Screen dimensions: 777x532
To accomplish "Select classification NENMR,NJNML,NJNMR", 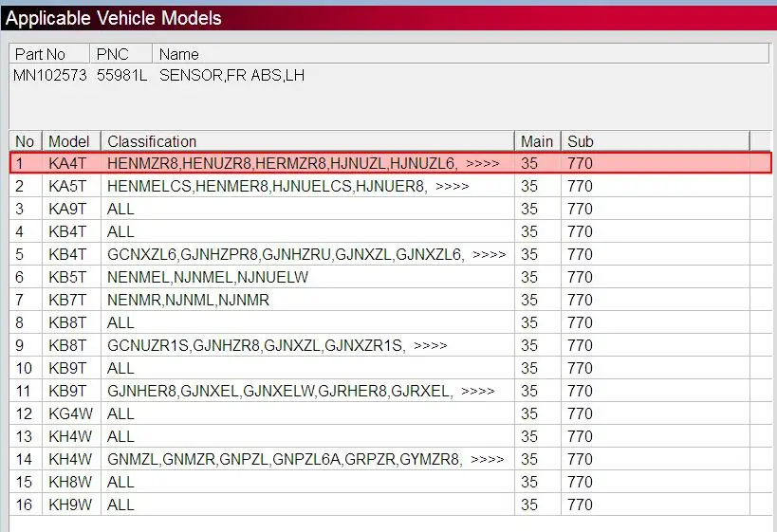I will tap(188, 301).
